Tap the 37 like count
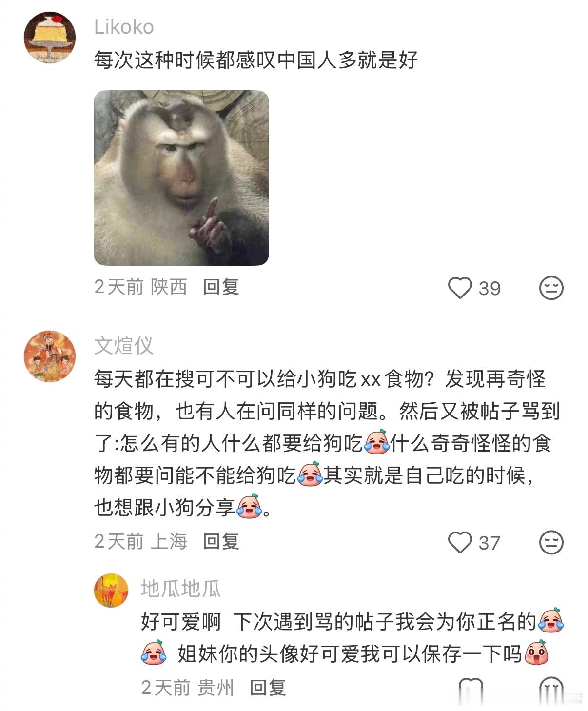This screenshot has width=588, height=711. click(x=490, y=543)
